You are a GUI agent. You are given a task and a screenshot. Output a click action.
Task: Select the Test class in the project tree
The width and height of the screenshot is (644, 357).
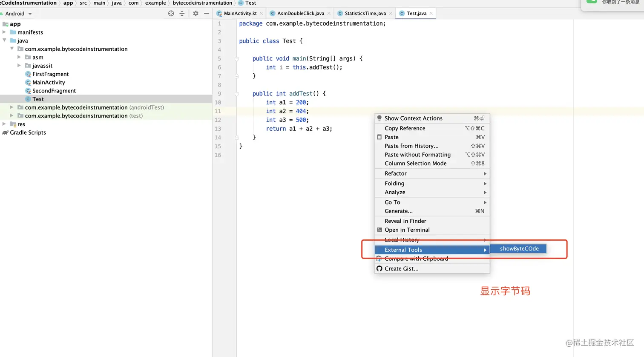(x=106, y=99)
